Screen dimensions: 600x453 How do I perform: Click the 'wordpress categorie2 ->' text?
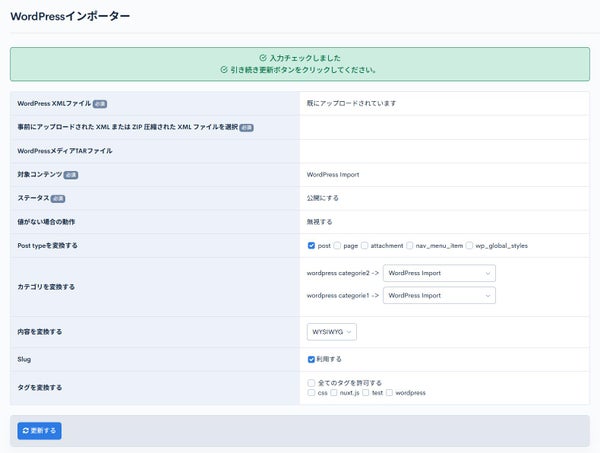pyautogui.click(x=343, y=273)
